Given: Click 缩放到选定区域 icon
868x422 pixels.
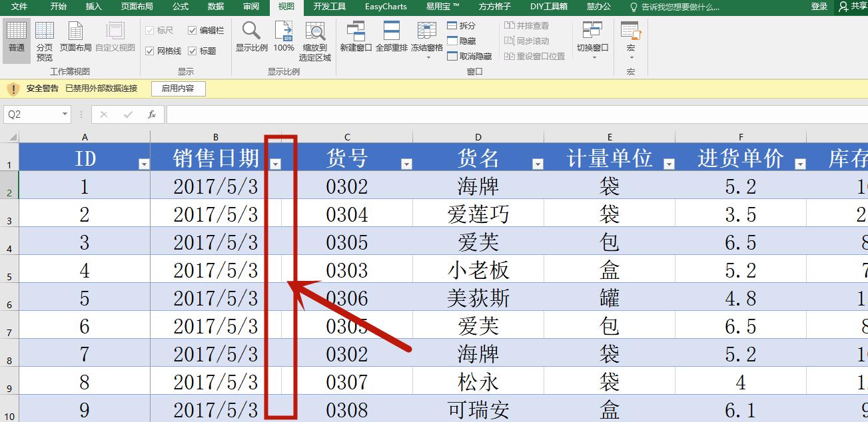Looking at the screenshot, I should [314, 40].
